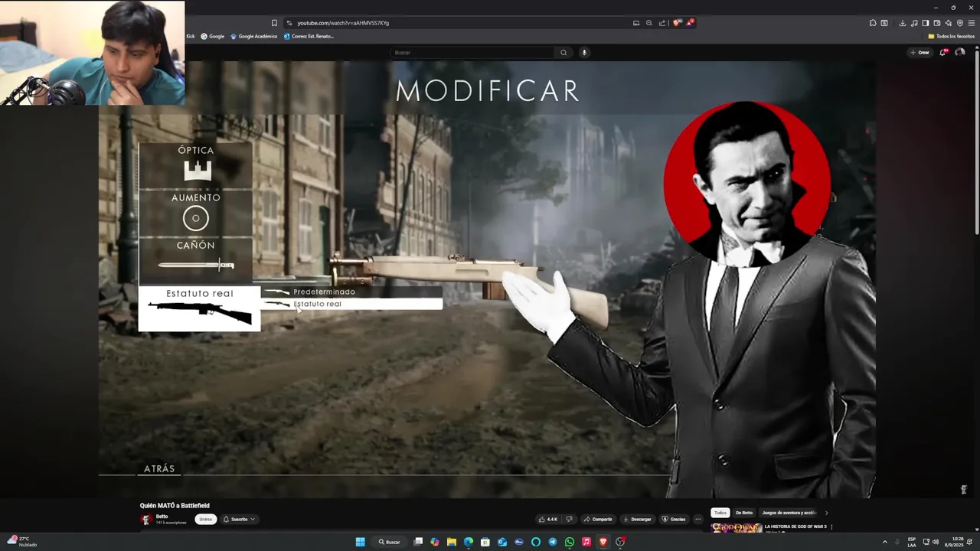Open the 27°C Nublado weather widget
980x551 pixels.
coord(22,542)
